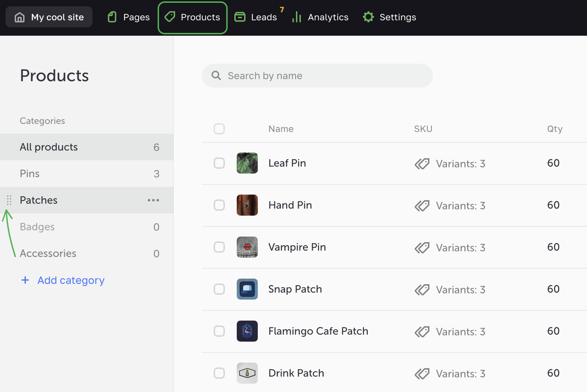Open the Vampire Pin product name
587x392 pixels.
(297, 247)
